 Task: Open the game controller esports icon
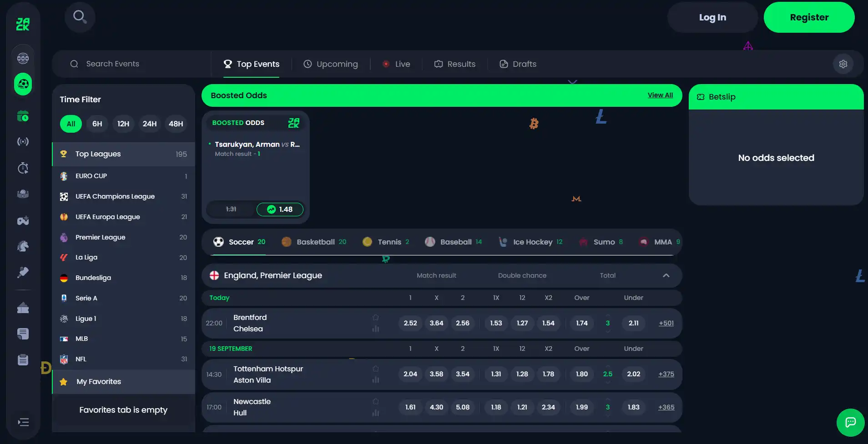pyautogui.click(x=23, y=220)
